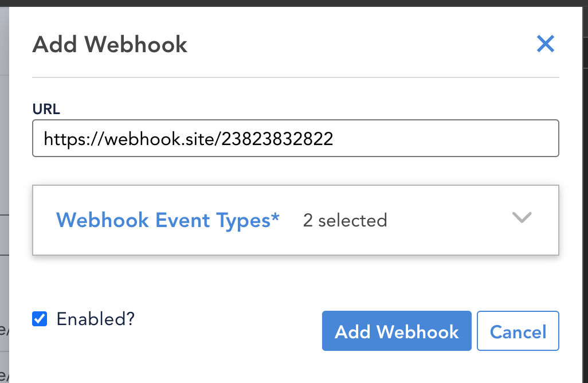Image resolution: width=588 pixels, height=383 pixels.
Task: Click the divider line under dialog title
Action: (296, 77)
